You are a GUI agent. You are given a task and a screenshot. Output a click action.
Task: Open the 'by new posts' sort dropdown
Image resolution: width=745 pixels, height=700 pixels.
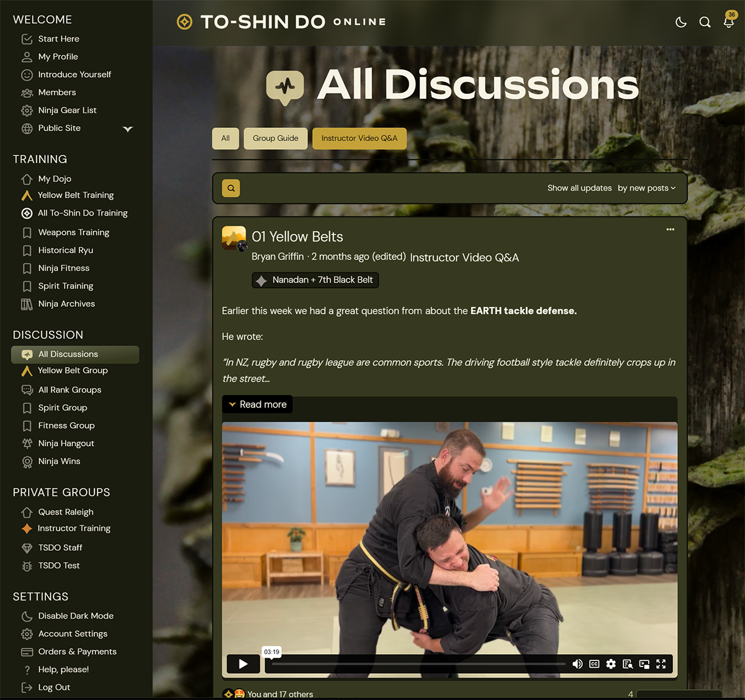coord(646,188)
